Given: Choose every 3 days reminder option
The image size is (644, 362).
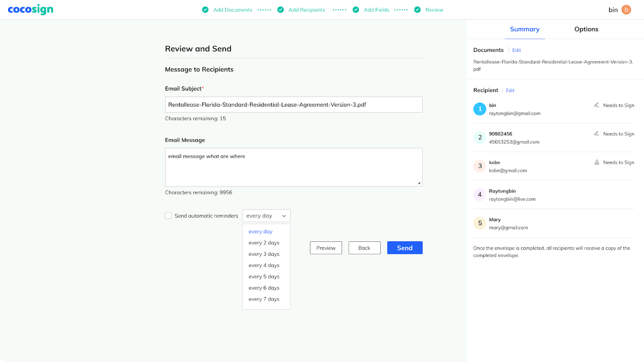Looking at the screenshot, I should (x=264, y=254).
